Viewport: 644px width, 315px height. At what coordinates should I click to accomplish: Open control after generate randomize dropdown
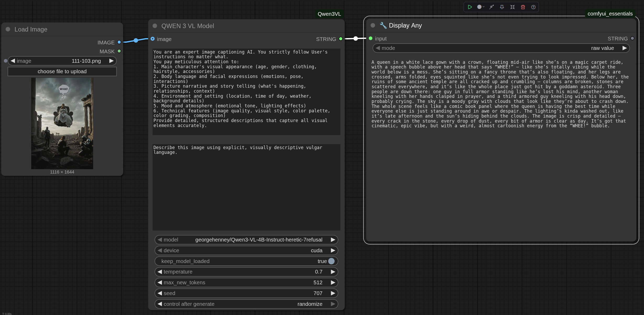click(x=246, y=304)
